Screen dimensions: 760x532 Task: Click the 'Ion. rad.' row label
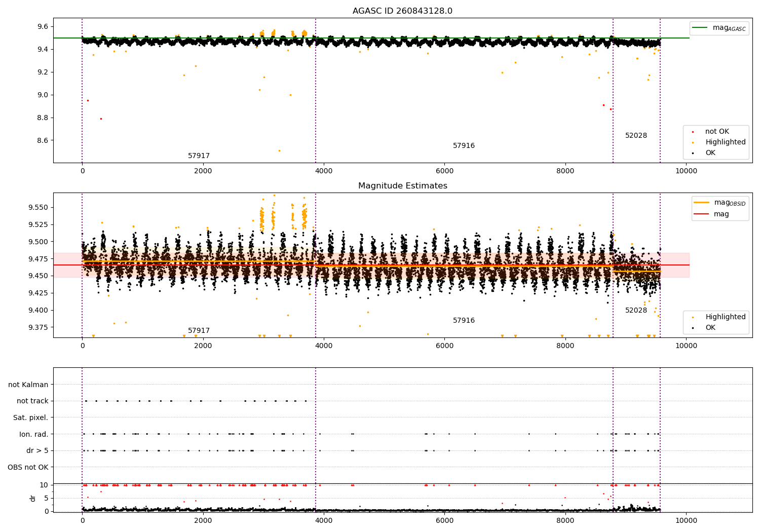tap(34, 434)
